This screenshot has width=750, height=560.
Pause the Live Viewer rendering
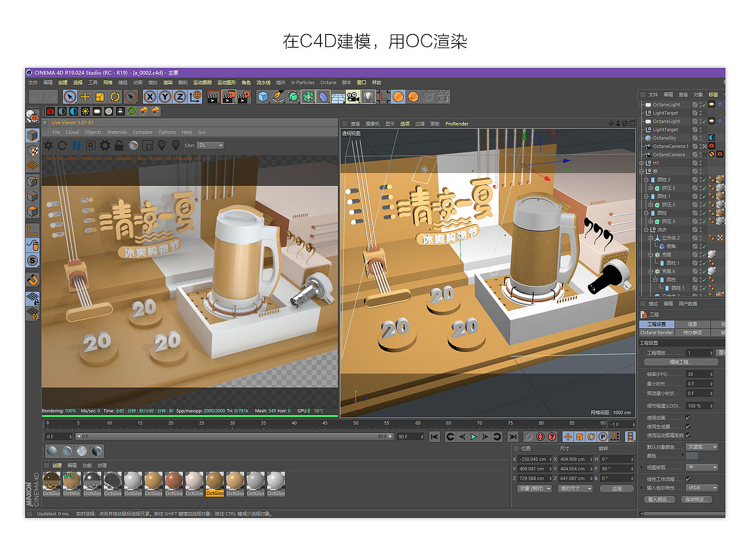click(77, 145)
